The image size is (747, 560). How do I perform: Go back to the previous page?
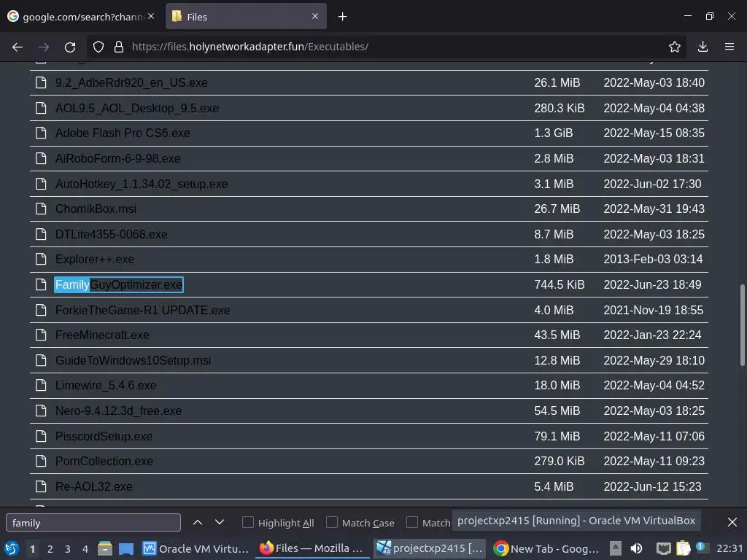[18, 47]
